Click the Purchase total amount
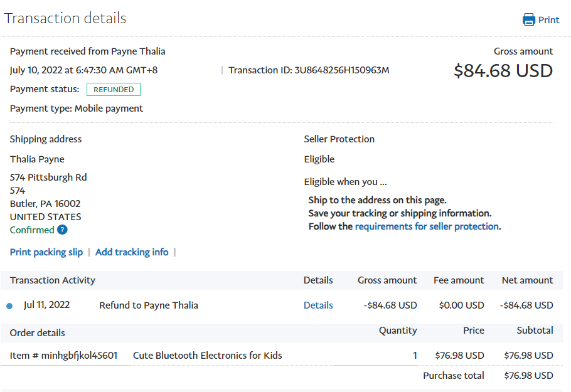The image size is (571, 392). click(x=528, y=376)
